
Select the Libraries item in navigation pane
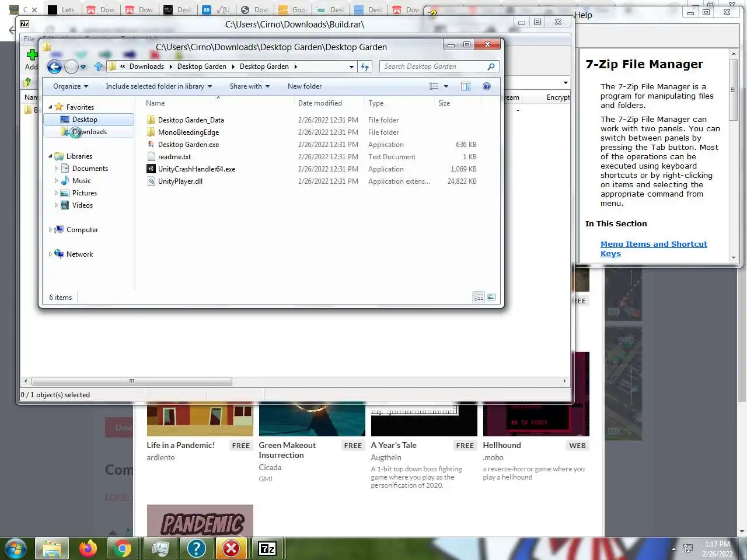[79, 156]
